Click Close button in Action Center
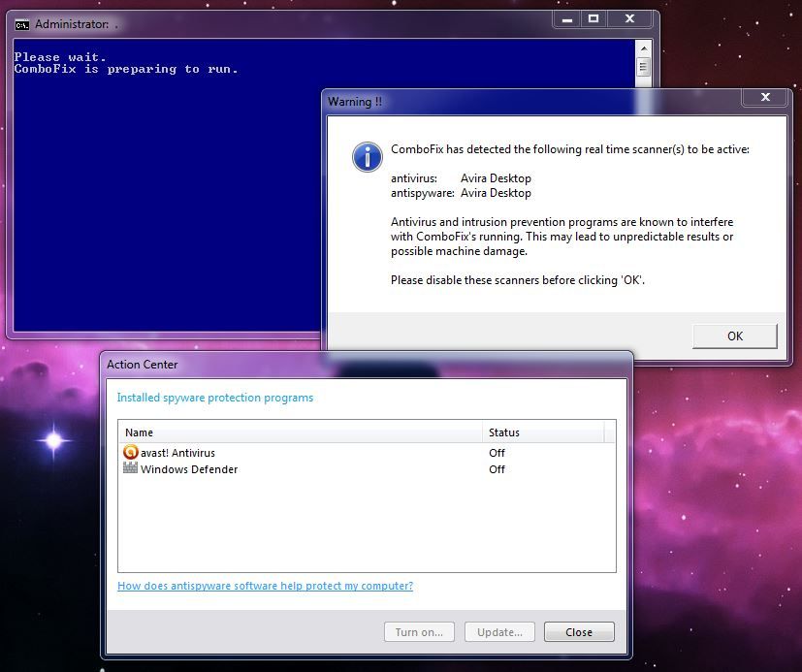The width and height of the screenshot is (802, 672). click(x=579, y=632)
